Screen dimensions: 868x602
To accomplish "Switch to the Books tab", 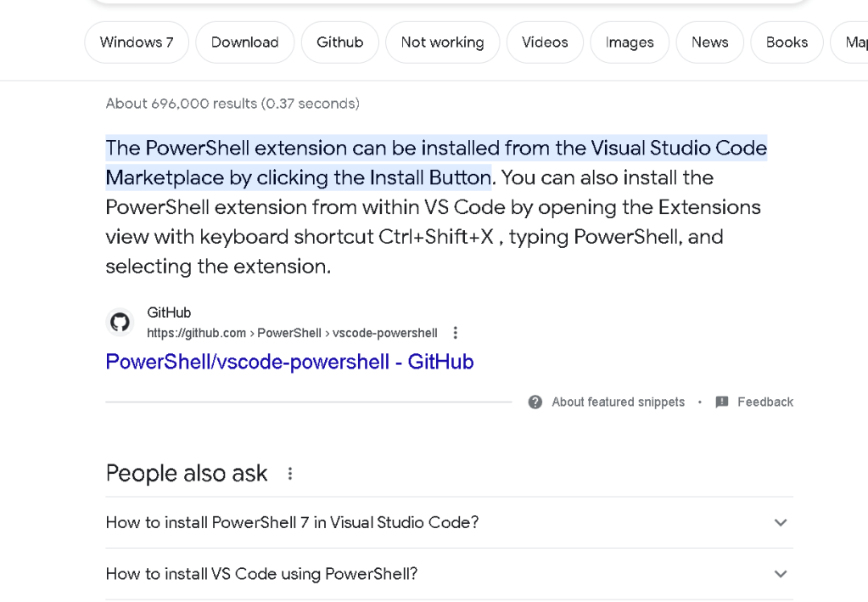I will pyautogui.click(x=787, y=42).
